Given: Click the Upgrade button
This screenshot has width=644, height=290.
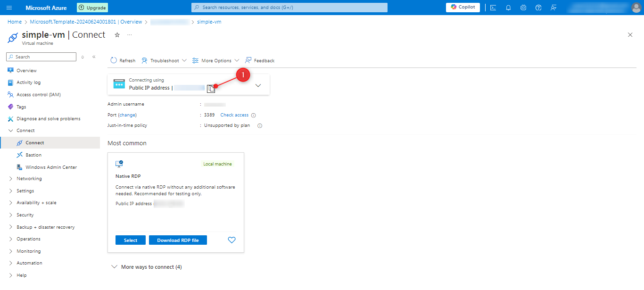Looking at the screenshot, I should (x=92, y=8).
